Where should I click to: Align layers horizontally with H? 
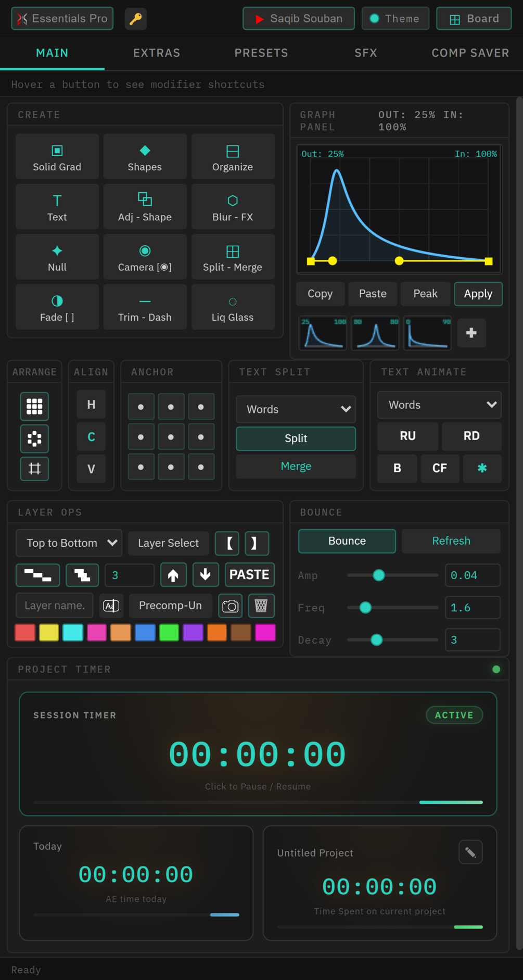click(91, 405)
